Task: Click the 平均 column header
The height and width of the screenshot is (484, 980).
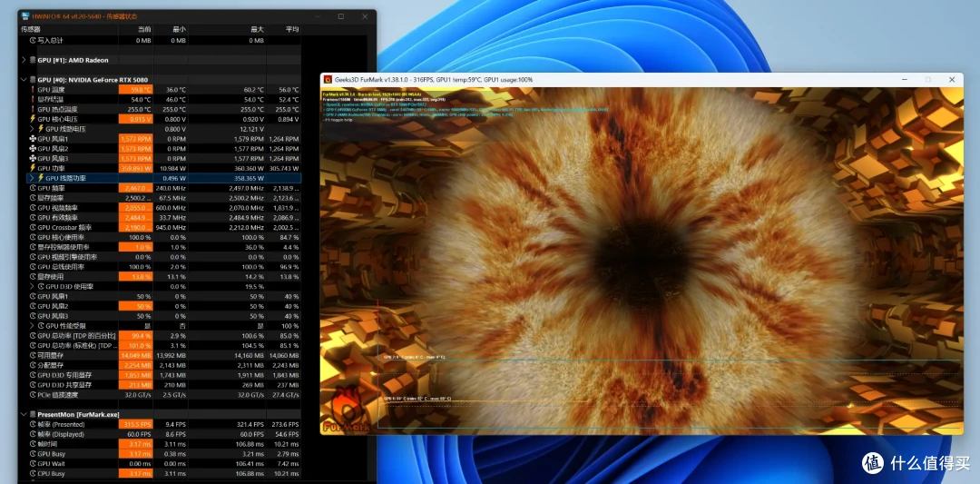Action: [x=292, y=29]
